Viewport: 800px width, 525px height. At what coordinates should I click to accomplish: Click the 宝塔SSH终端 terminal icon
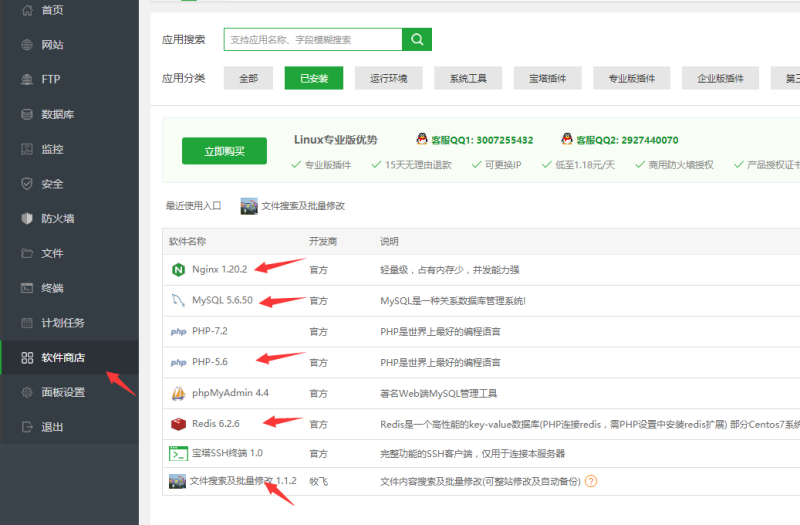pyautogui.click(x=178, y=453)
